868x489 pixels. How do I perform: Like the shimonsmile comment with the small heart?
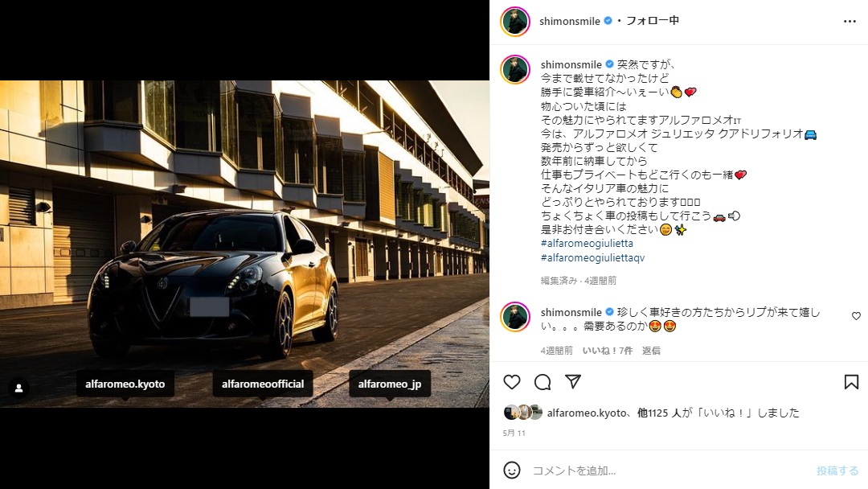[x=857, y=316]
